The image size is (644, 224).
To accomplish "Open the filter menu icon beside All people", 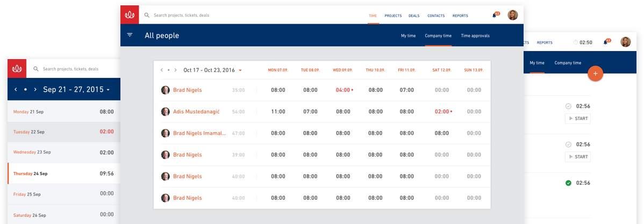I will click(130, 35).
